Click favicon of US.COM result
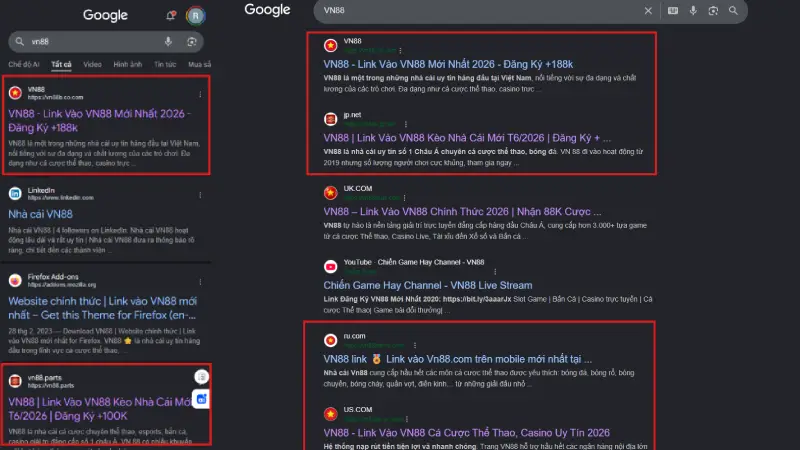The image size is (800, 450). pos(331,414)
